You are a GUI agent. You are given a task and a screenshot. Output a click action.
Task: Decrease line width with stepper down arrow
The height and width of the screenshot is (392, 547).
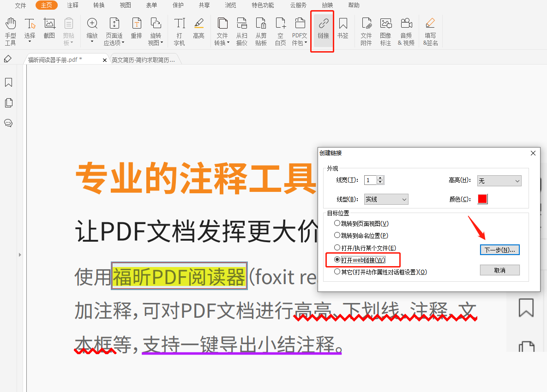click(x=380, y=182)
